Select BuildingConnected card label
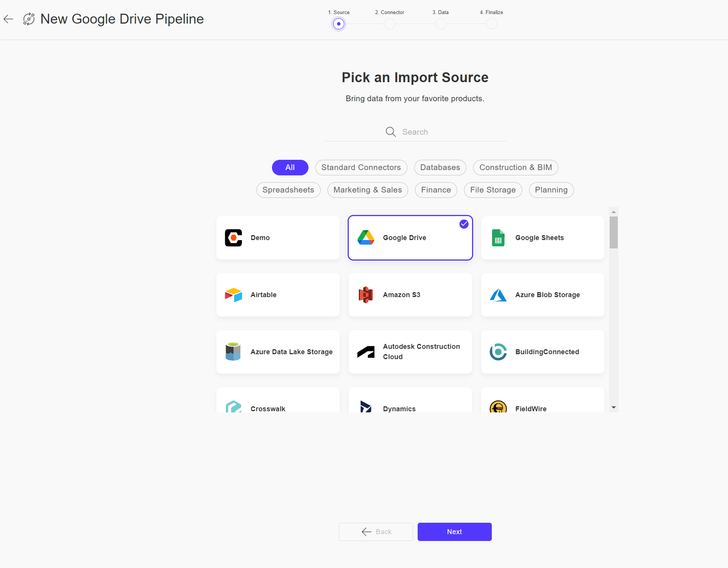Screen dimensions: 728x568 click(x=547, y=352)
